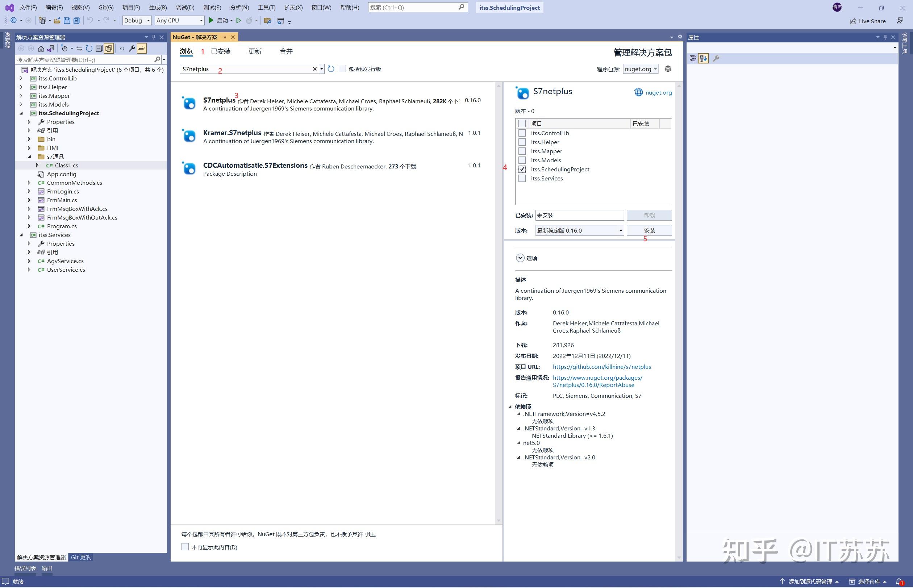Screen dimensions: 913x588
Task: Open the NuGet package source settings gear
Action: [x=668, y=69]
